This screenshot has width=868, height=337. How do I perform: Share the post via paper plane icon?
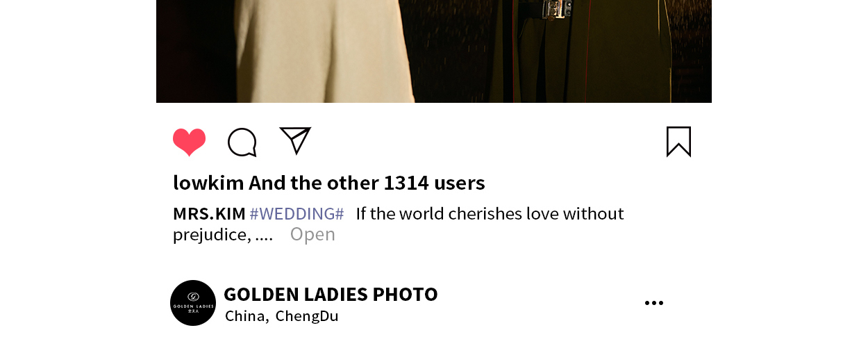click(294, 140)
